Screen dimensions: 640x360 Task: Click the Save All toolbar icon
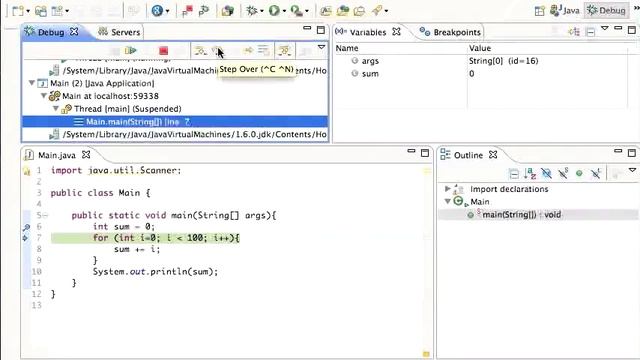[x=40, y=11]
